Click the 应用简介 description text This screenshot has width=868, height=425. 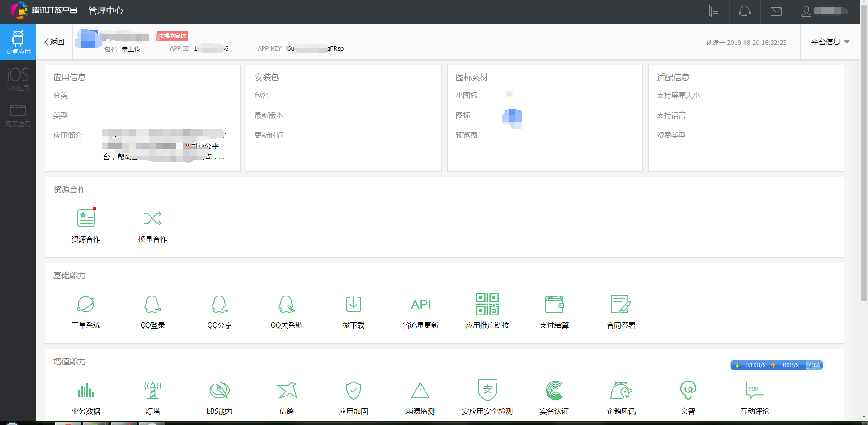pyautogui.click(x=164, y=146)
